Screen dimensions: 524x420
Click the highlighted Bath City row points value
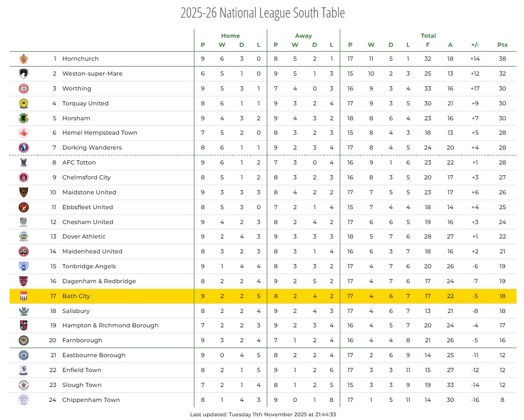coord(502,296)
